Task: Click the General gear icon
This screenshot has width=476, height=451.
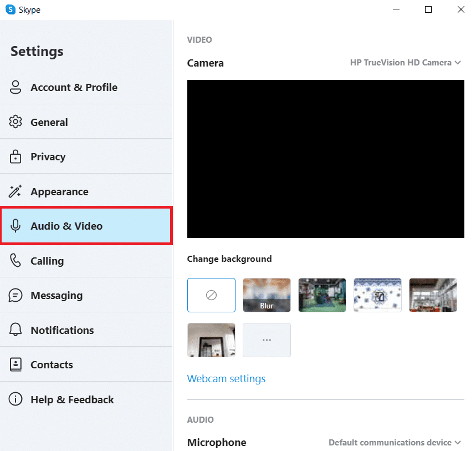Action: pyautogui.click(x=16, y=122)
